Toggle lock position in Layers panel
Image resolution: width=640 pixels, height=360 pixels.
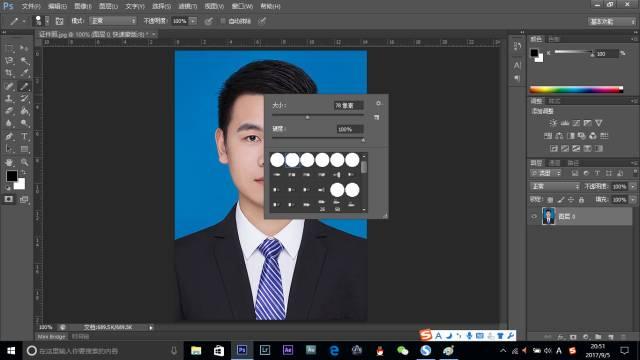pyautogui.click(x=571, y=200)
